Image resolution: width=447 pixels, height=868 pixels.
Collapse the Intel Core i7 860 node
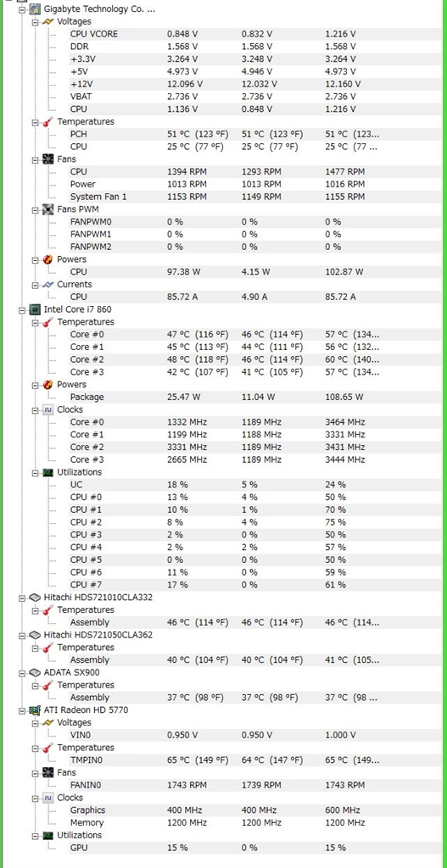pyautogui.click(x=21, y=309)
